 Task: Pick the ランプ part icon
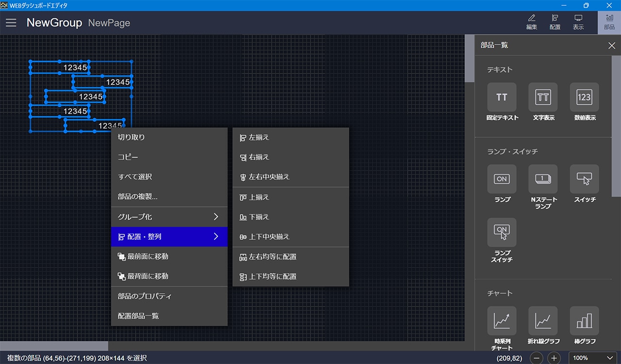502,179
